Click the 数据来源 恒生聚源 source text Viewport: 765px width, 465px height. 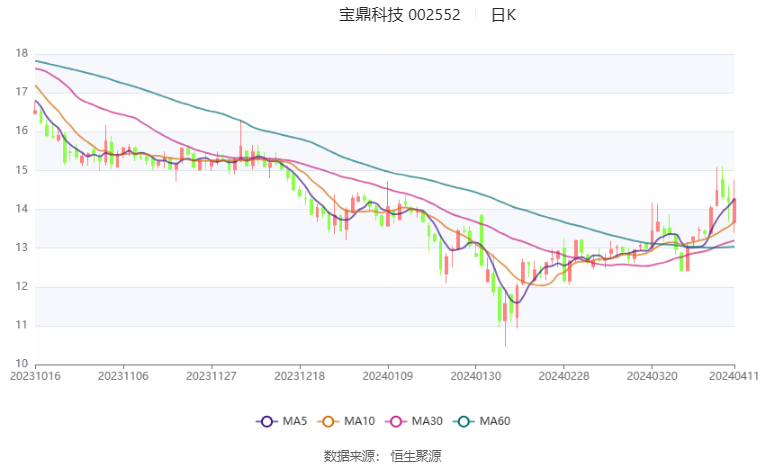[383, 455]
